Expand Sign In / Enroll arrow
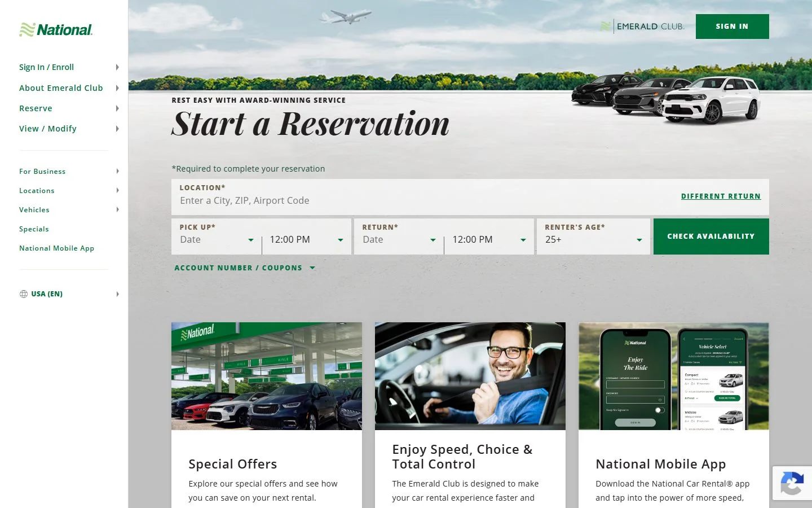The width and height of the screenshot is (812, 508). coord(117,67)
